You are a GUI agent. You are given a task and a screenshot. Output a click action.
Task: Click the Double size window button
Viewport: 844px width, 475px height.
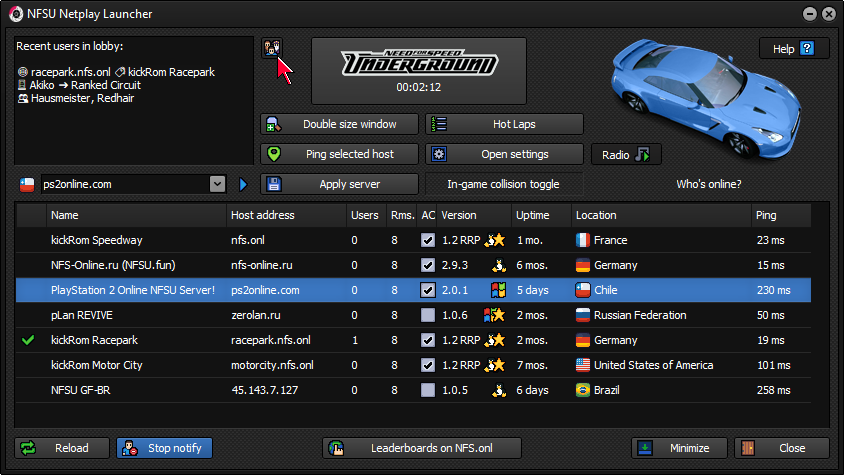[339, 125]
